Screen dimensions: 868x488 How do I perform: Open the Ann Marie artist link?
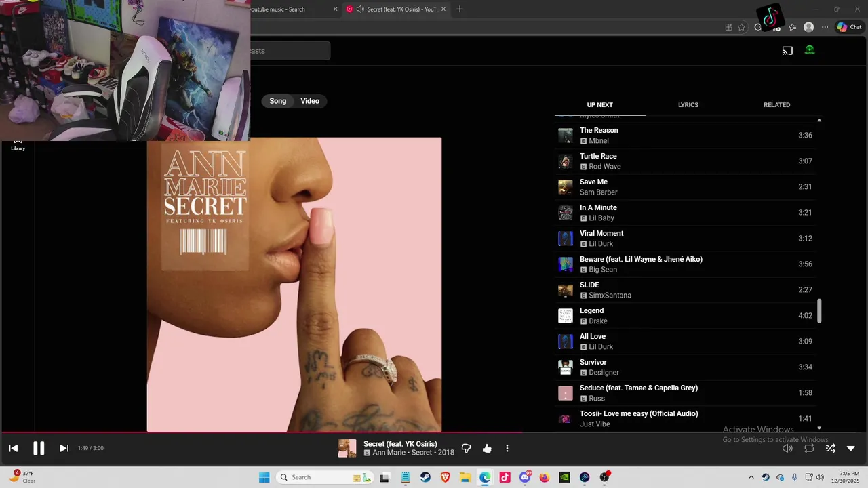click(x=389, y=453)
